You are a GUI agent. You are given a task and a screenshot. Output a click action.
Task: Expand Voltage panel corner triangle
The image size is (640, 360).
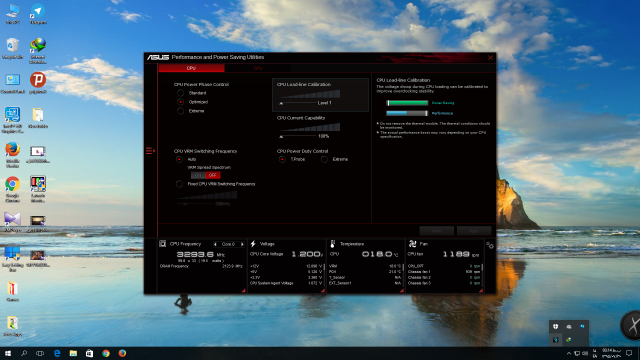click(322, 291)
